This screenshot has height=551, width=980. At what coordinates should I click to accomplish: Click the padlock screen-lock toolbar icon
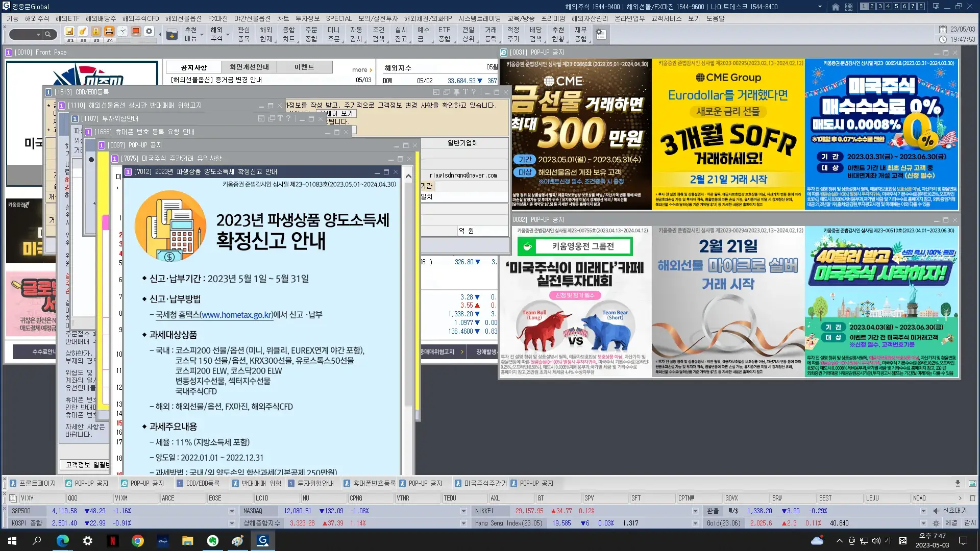point(96,31)
